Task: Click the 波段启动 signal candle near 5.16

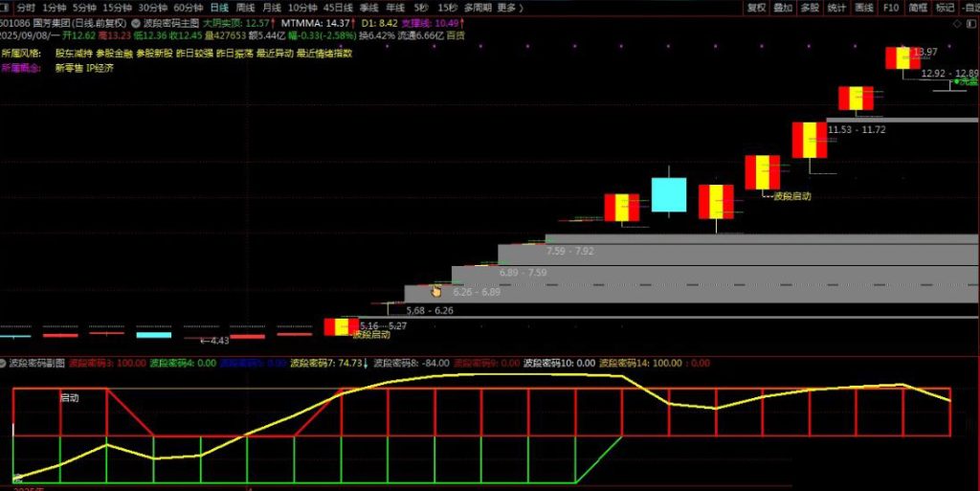Action: point(341,326)
